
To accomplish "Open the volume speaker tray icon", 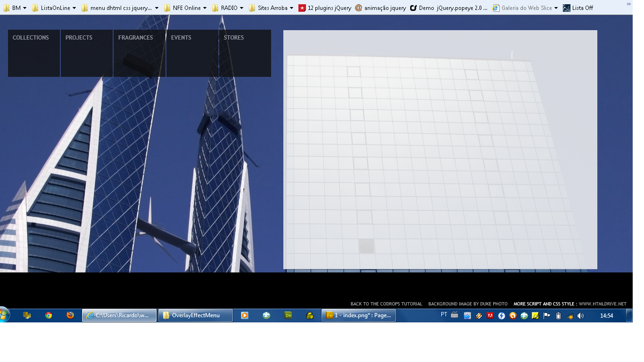I will coord(580,316).
